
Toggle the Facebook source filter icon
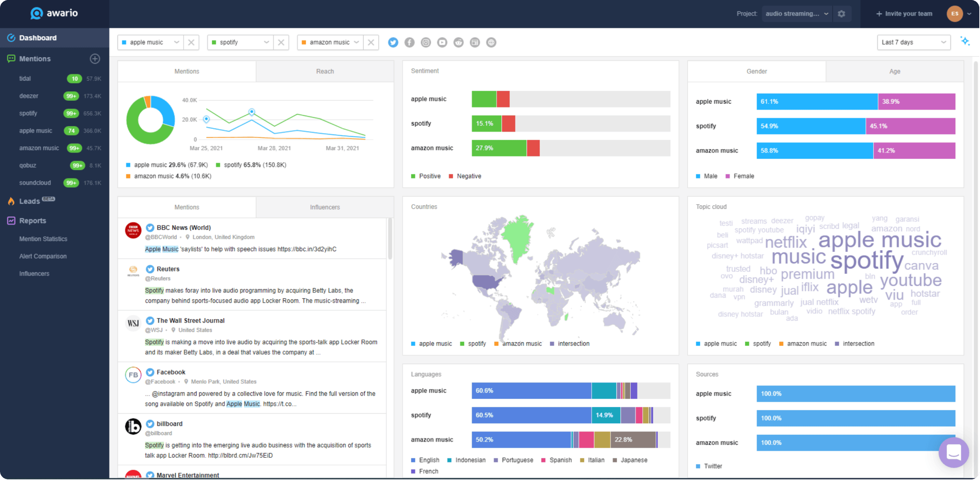click(x=409, y=42)
